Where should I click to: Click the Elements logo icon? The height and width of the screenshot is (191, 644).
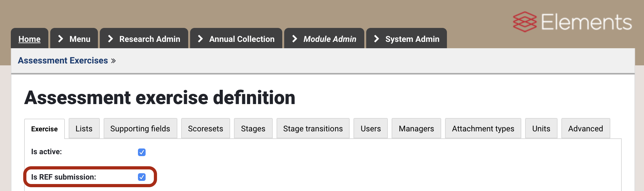tap(524, 22)
